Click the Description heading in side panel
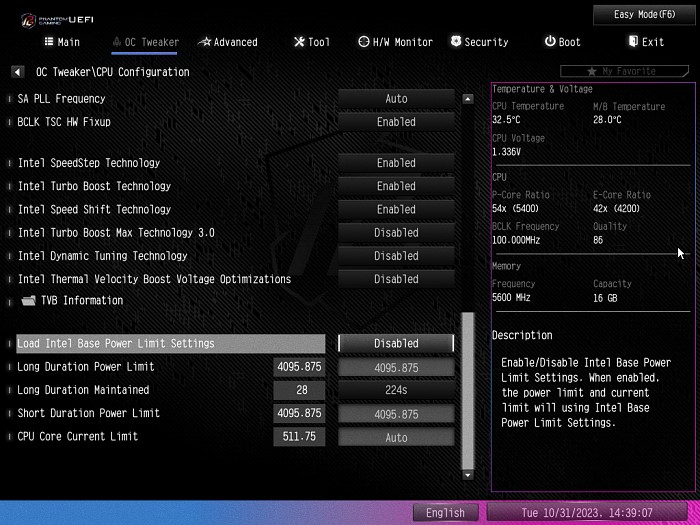 coord(522,335)
